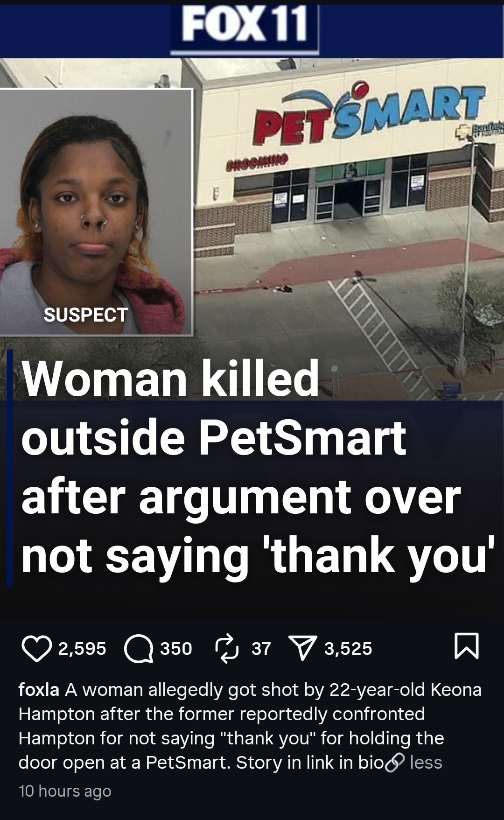The image size is (504, 820).
Task: Open the foxla profile username
Action: 39,690
